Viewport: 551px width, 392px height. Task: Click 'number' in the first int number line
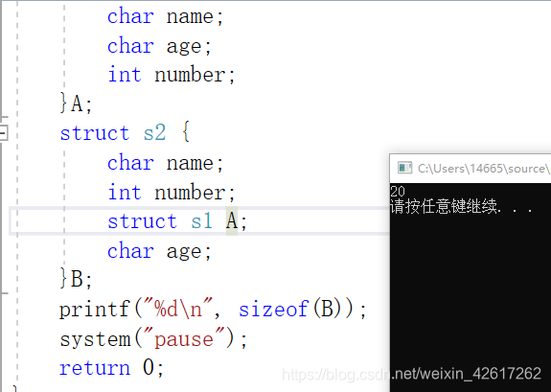pos(190,75)
